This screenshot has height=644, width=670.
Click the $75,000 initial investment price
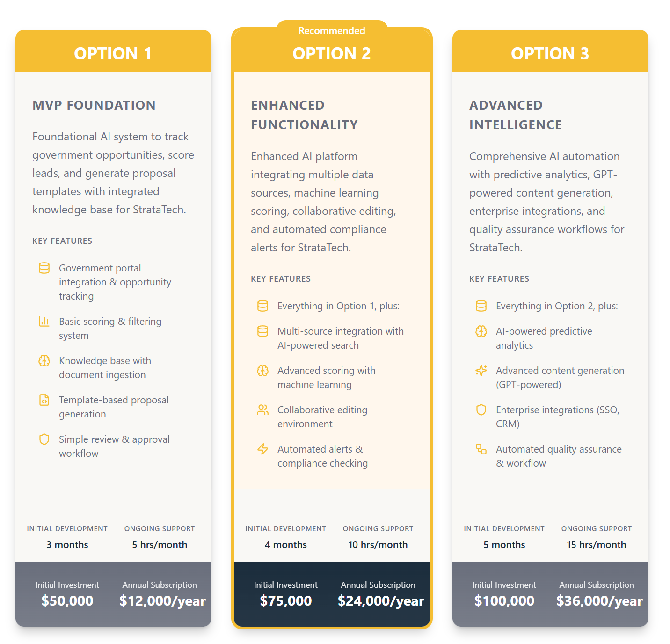click(x=286, y=600)
